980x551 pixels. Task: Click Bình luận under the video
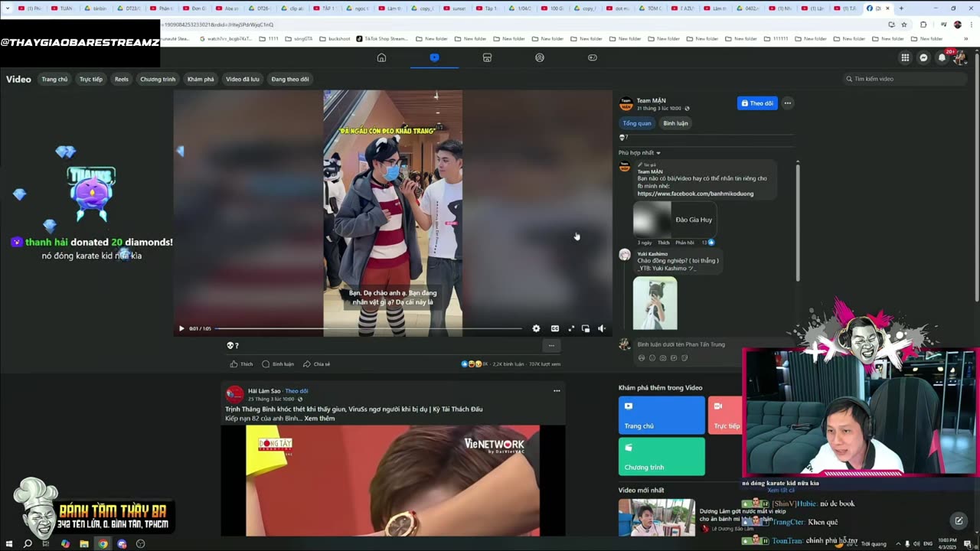click(x=278, y=364)
